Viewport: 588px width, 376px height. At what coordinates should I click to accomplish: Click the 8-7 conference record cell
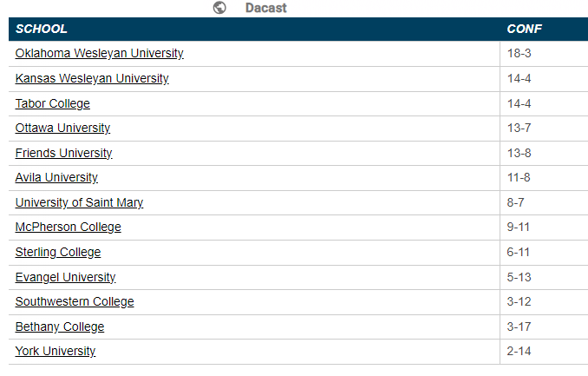coord(516,203)
